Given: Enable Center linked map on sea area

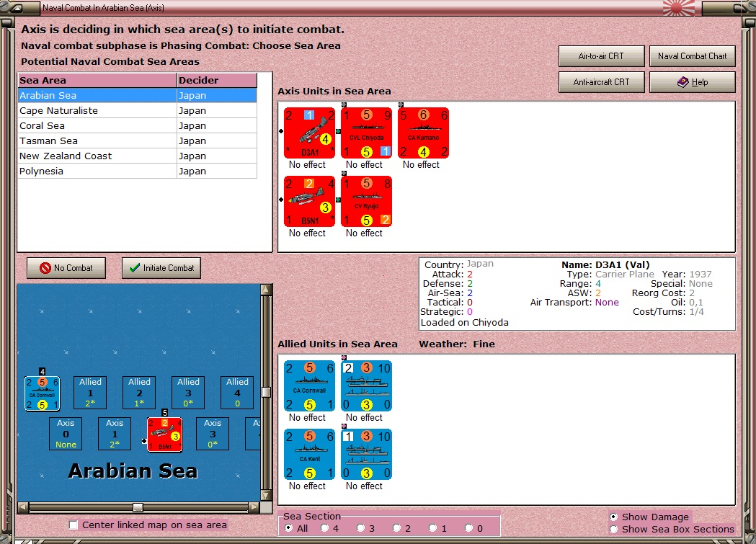Looking at the screenshot, I should (x=74, y=525).
